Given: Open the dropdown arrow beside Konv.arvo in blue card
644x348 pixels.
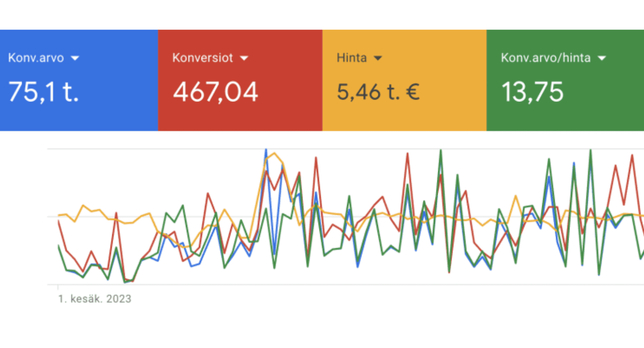Looking at the screenshot, I should 75,58.
